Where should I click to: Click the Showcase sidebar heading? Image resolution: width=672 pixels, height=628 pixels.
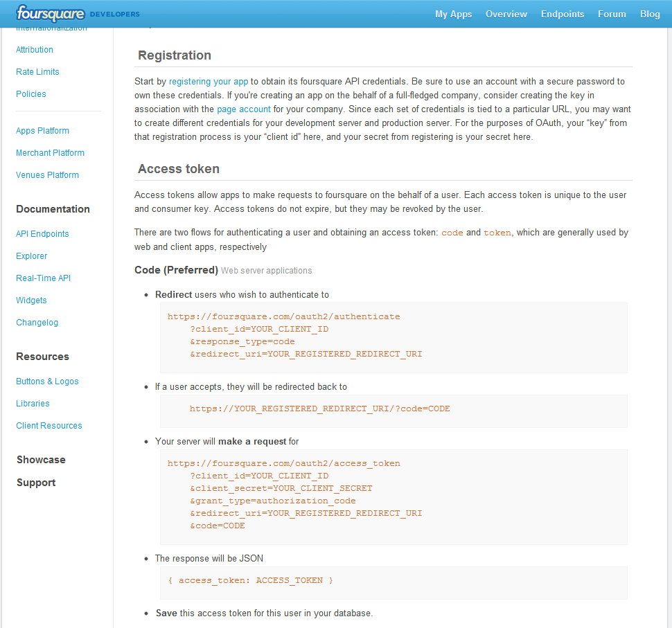41,460
